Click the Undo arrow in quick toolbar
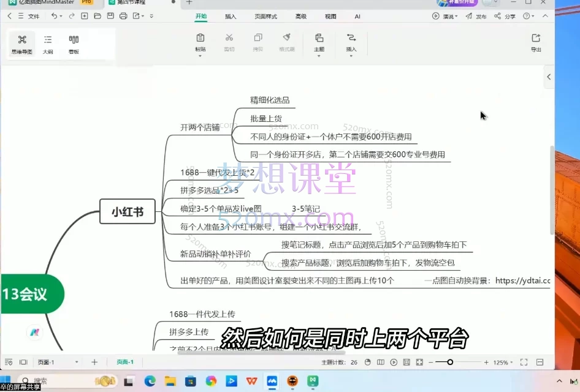 (x=55, y=17)
